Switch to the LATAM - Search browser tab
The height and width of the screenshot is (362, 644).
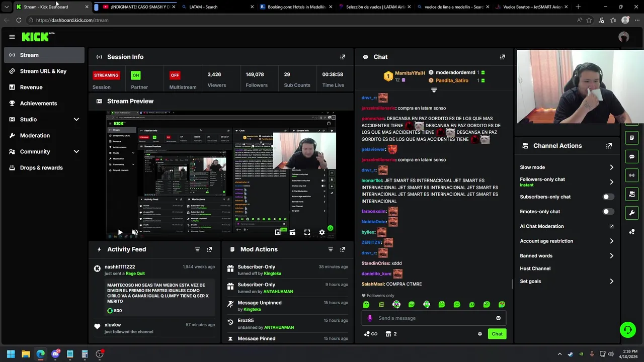click(x=216, y=7)
